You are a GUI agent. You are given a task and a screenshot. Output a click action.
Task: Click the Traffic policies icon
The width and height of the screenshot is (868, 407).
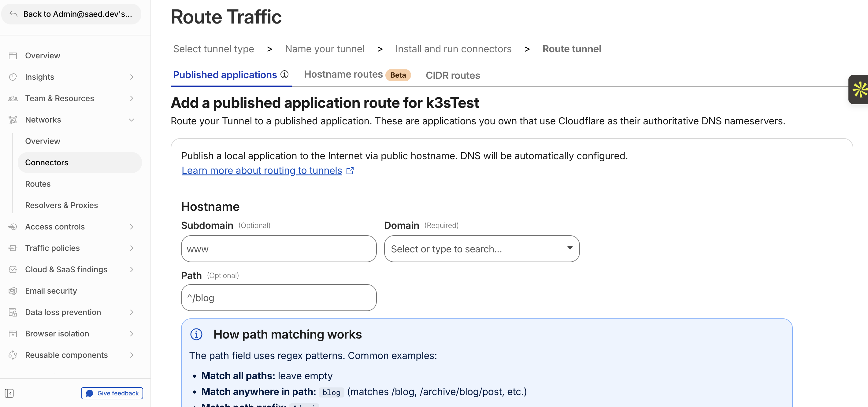[x=13, y=248]
